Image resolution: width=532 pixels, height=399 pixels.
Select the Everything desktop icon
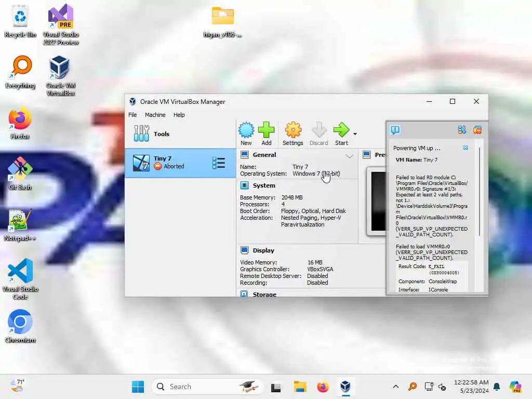(20, 72)
